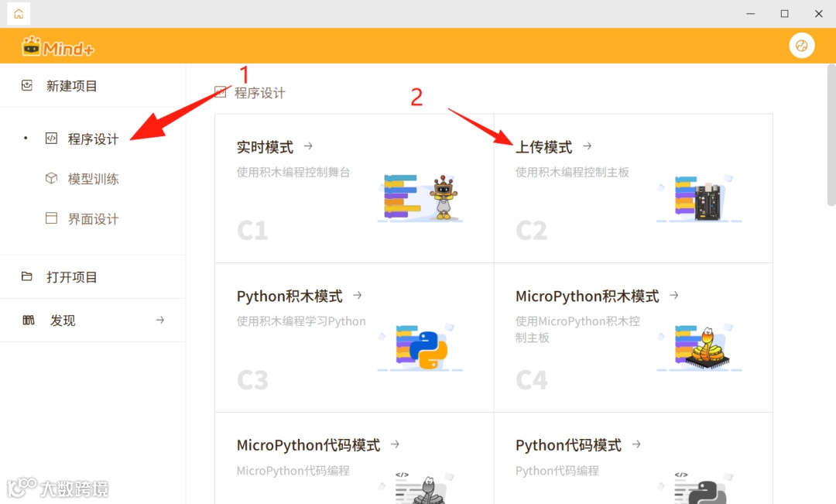Close the Mind+ window
This screenshot has height=504, width=836.
tap(819, 14)
